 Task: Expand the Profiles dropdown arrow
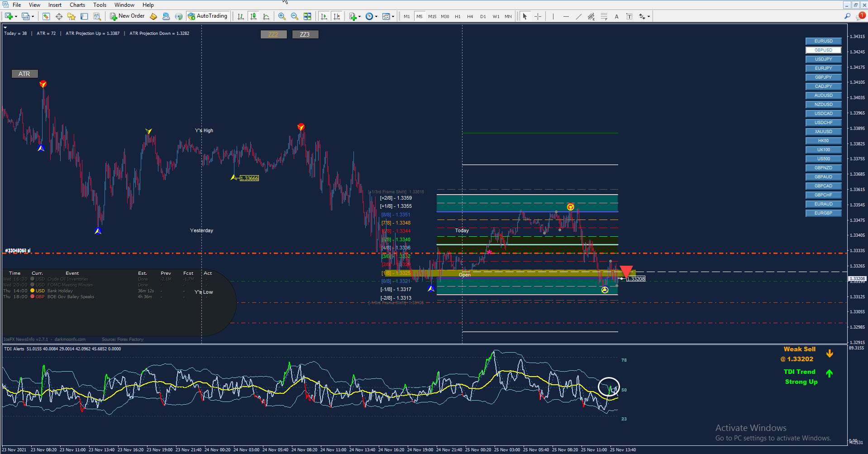click(33, 17)
